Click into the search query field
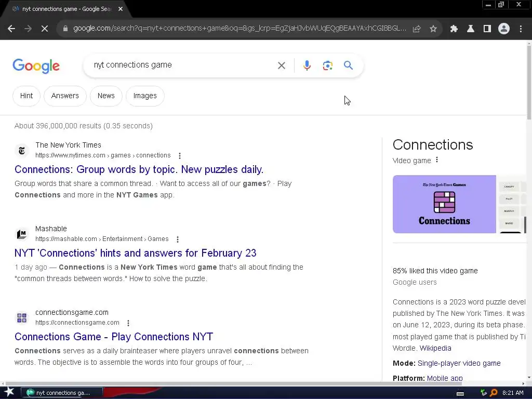The height and width of the screenshot is (399, 532). click(x=181, y=65)
